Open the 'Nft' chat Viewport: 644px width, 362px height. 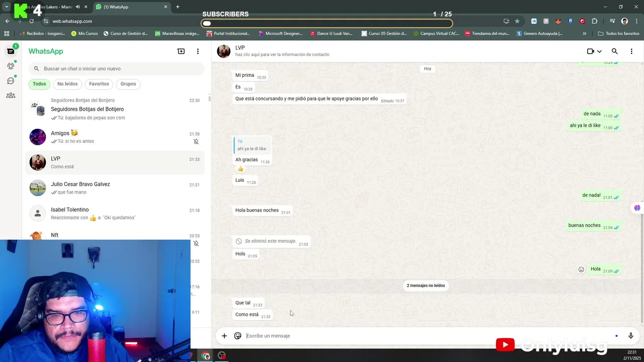(x=116, y=234)
